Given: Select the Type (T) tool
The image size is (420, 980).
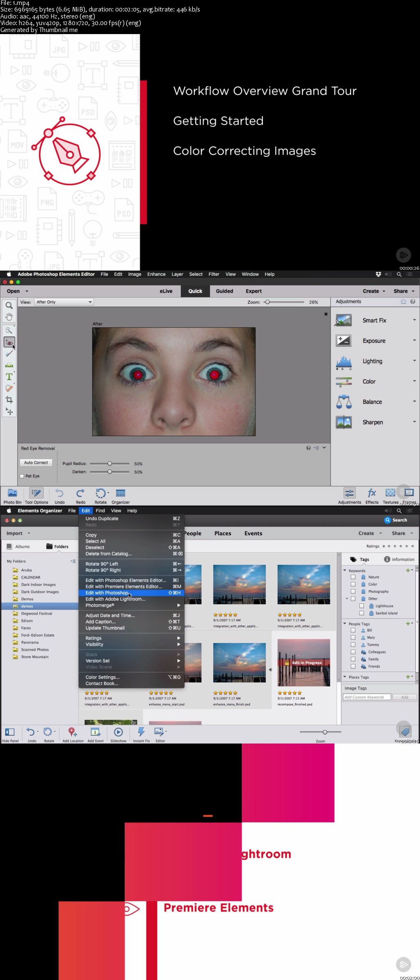Looking at the screenshot, I should click(x=9, y=376).
